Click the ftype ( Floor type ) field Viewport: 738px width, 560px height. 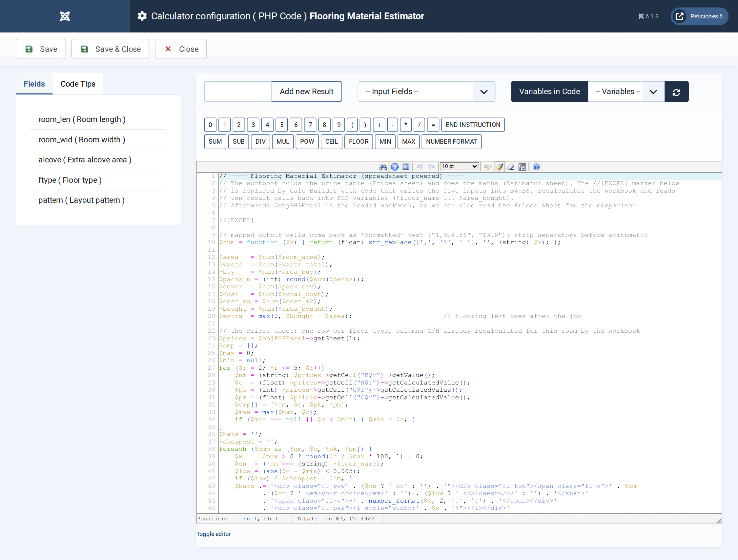[98, 180]
